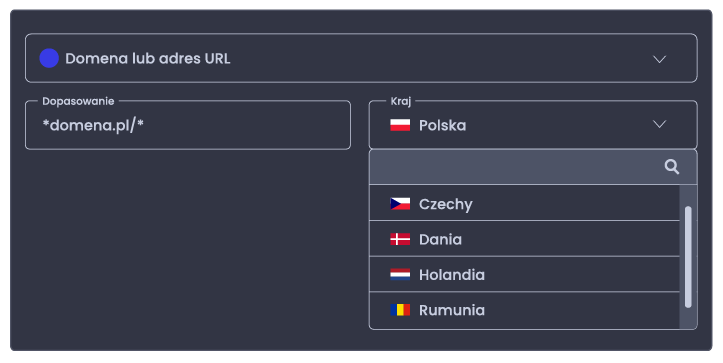This screenshot has height=363, width=723.
Task: Click the Netherlands flag icon
Action: 400,274
